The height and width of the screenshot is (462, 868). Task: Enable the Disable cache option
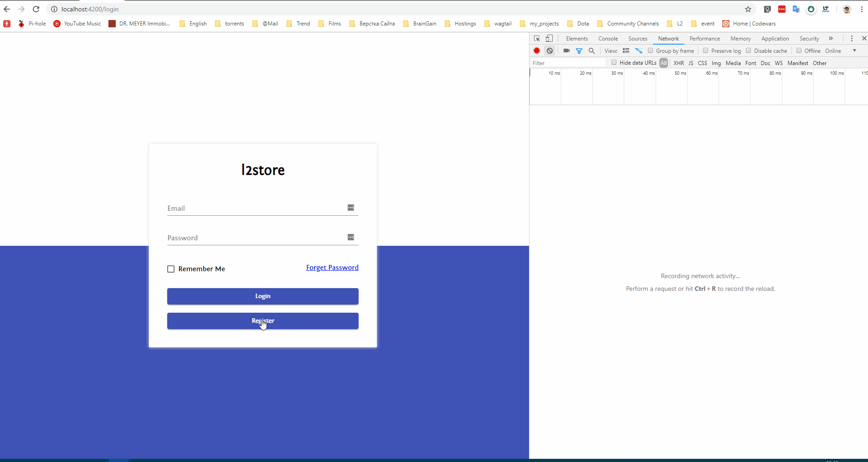click(x=747, y=51)
